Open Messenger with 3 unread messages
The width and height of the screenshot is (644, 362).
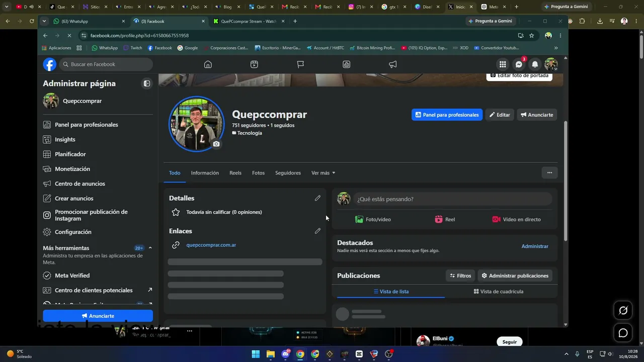point(519,64)
